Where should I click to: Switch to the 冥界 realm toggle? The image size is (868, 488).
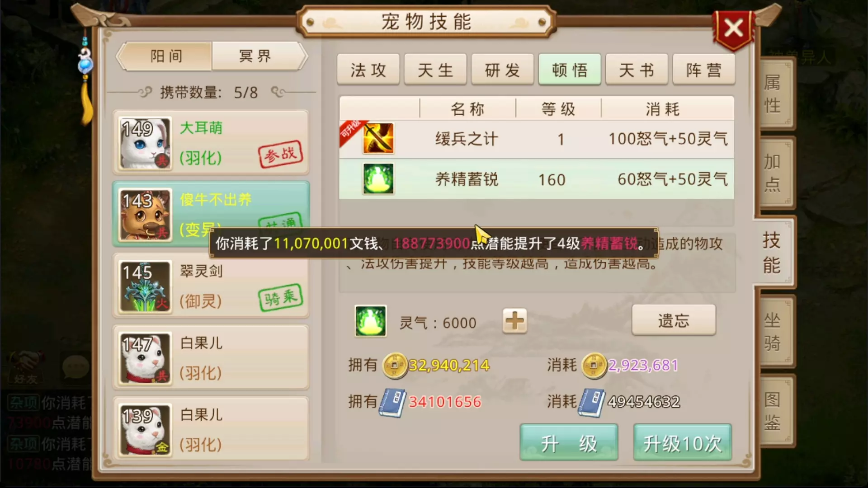(256, 56)
